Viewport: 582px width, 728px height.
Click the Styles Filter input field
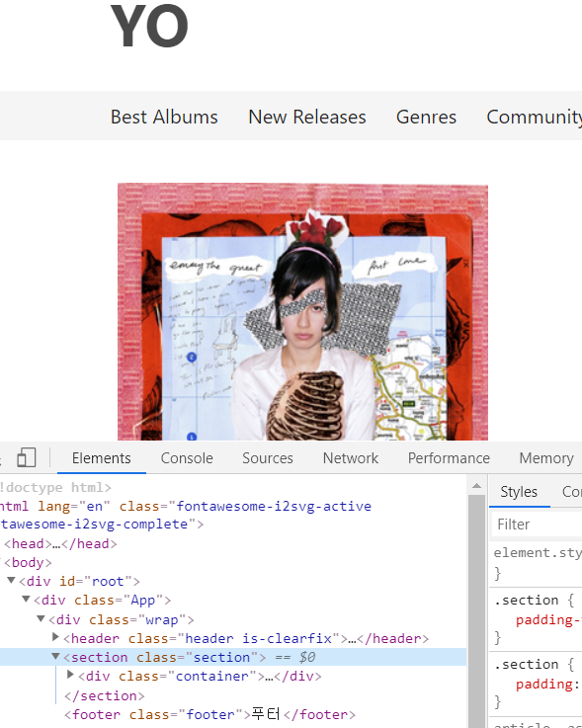coord(537,525)
